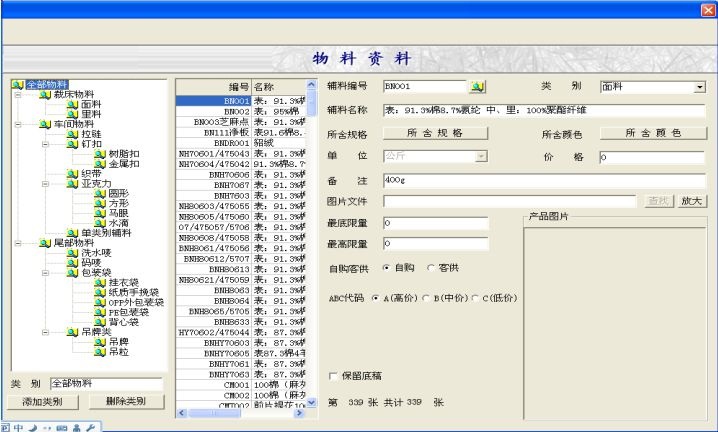This screenshot has width=718, height=432.
Task: Collapse the 包装袋 tree branch
Action: click(x=45, y=273)
